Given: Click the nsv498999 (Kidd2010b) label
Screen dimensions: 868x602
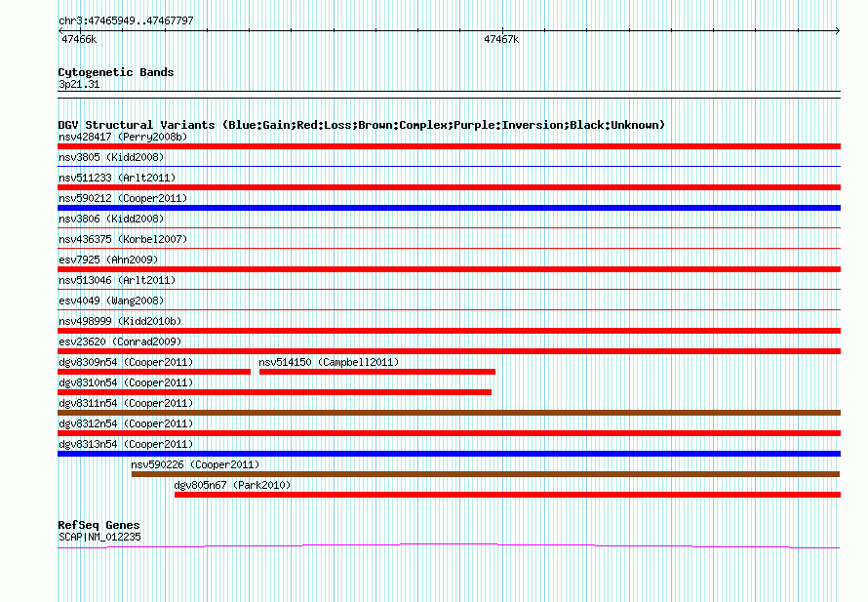Looking at the screenshot, I should [120, 321].
